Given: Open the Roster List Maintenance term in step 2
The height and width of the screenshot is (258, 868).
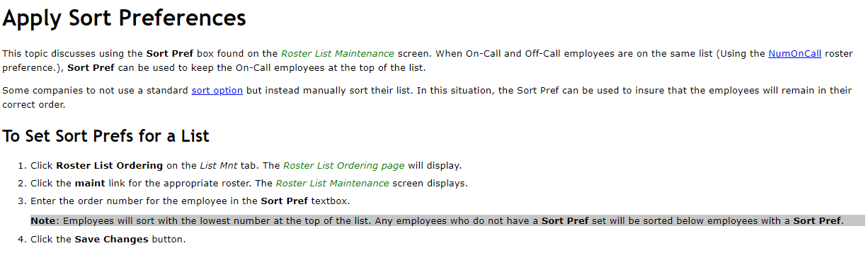Looking at the screenshot, I should coord(332,184).
